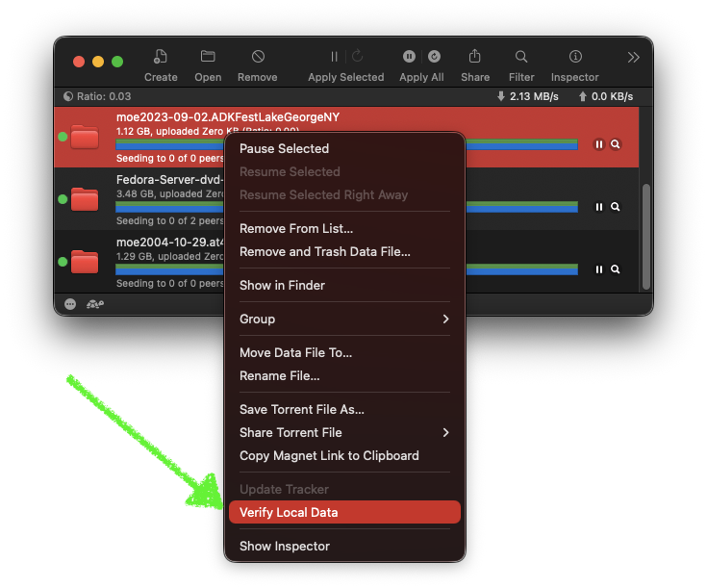The width and height of the screenshot is (707, 588).
Task: Open the Inspector from the toolbar
Action: [x=575, y=58]
